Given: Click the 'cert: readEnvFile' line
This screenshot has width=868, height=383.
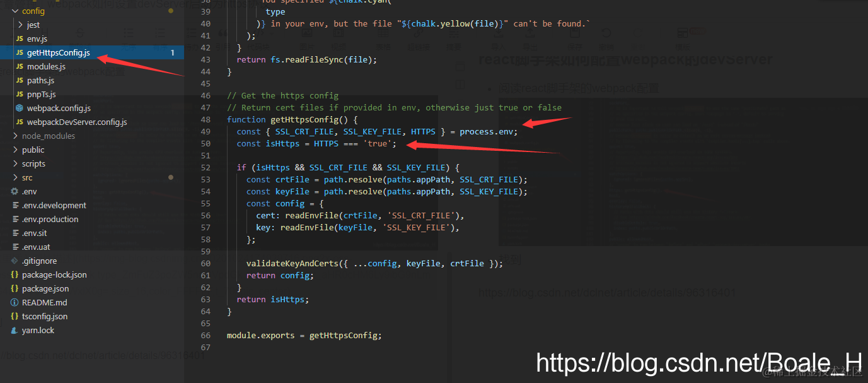Looking at the screenshot, I should coord(360,216).
